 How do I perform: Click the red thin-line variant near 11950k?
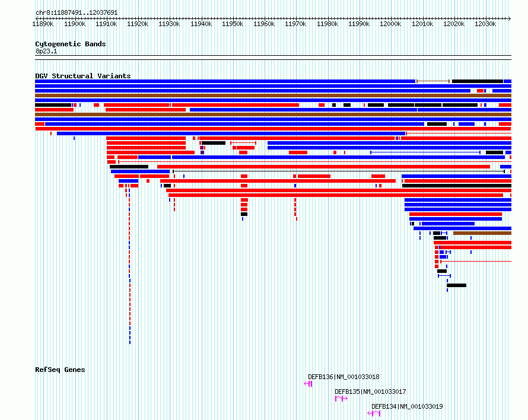[x=243, y=143]
